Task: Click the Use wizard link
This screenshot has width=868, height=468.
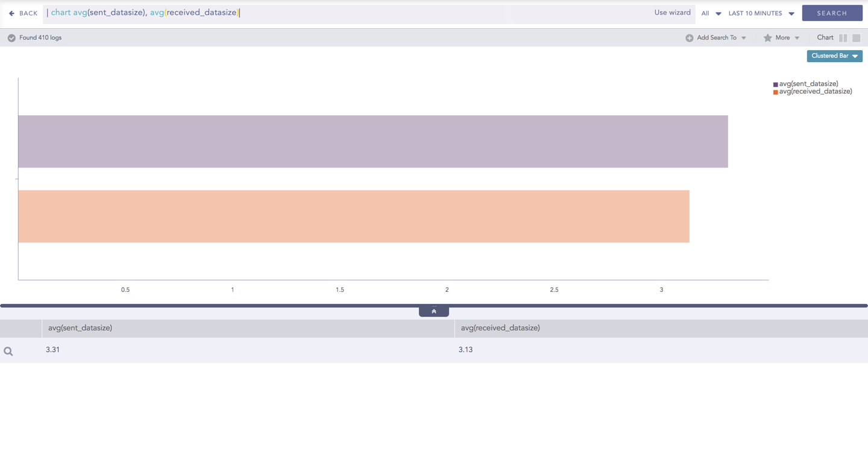Action: [672, 13]
